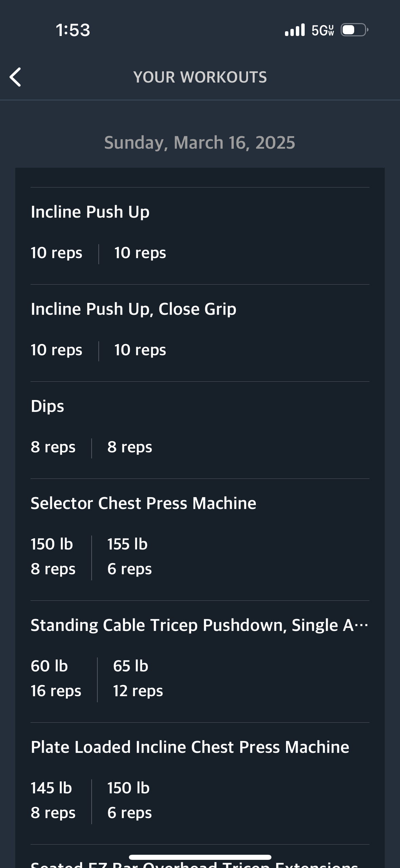
Task: Tap the back arrow icon
Action: (x=16, y=77)
